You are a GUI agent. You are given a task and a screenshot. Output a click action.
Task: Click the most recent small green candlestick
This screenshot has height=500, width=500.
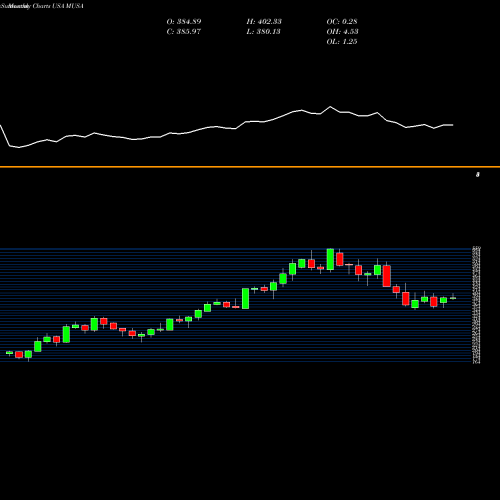[453, 298]
